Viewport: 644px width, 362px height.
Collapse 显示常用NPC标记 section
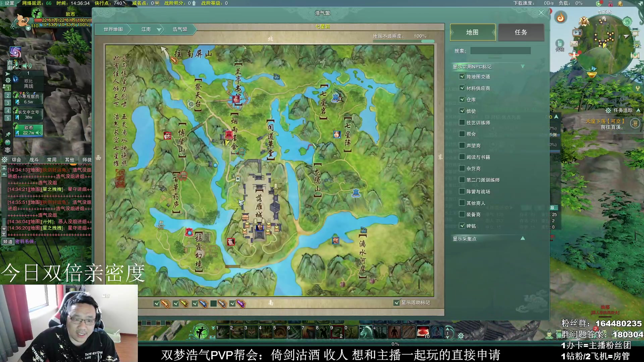[522, 67]
